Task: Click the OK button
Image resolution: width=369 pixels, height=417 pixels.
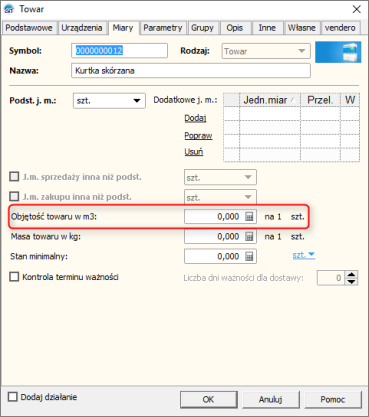Action: point(209,399)
